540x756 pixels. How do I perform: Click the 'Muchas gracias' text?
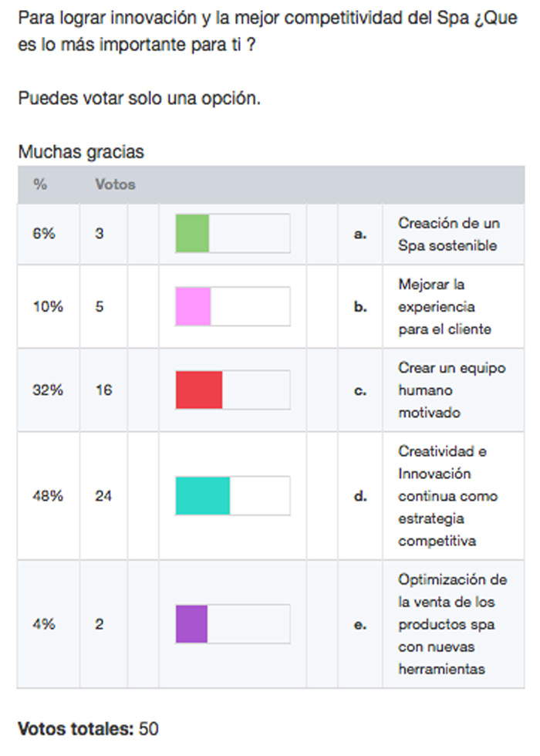click(x=81, y=152)
